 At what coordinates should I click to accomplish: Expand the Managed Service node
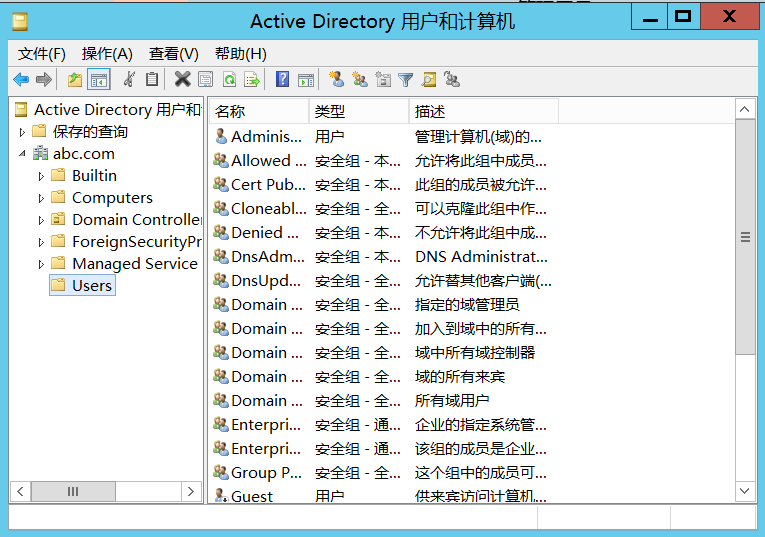tap(41, 264)
